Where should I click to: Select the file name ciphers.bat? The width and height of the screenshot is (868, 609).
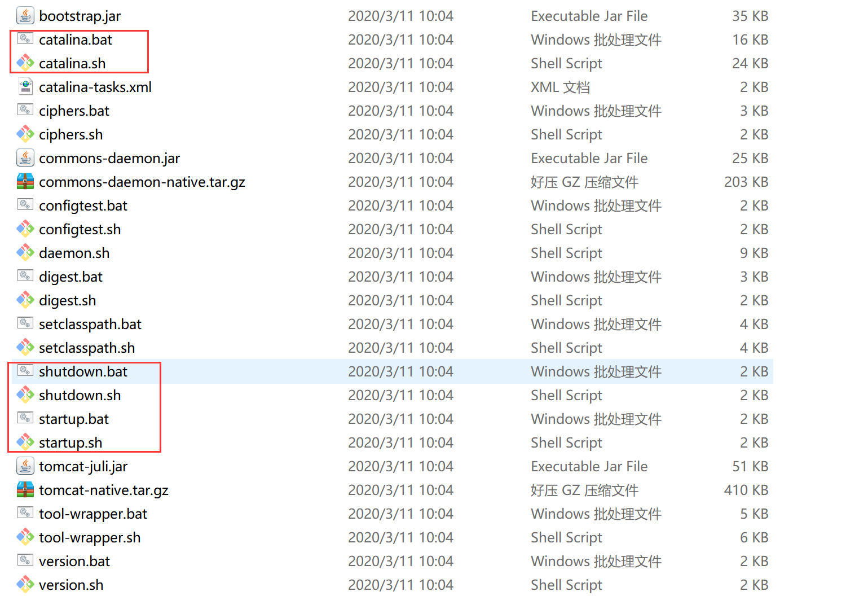(x=74, y=111)
